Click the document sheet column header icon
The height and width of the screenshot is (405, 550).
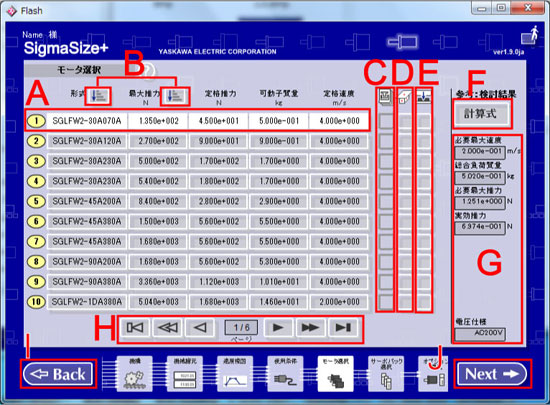tap(385, 96)
